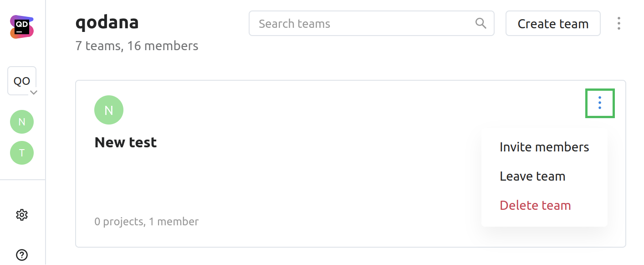Click the 7 teams, 16 members subtitle
The image size is (644, 265).
[x=137, y=46]
